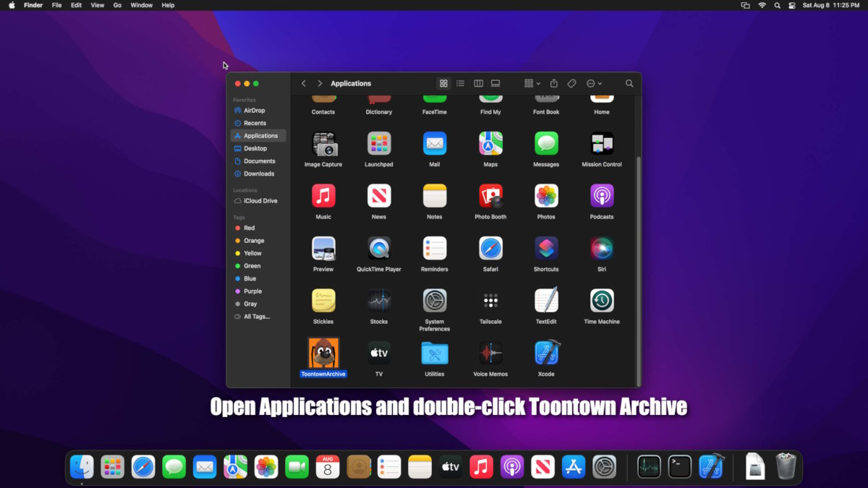Select Messages in the Applications grid

[x=546, y=143]
